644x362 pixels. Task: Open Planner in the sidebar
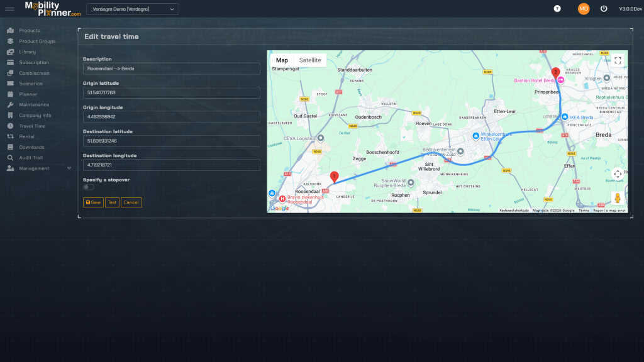coord(28,94)
